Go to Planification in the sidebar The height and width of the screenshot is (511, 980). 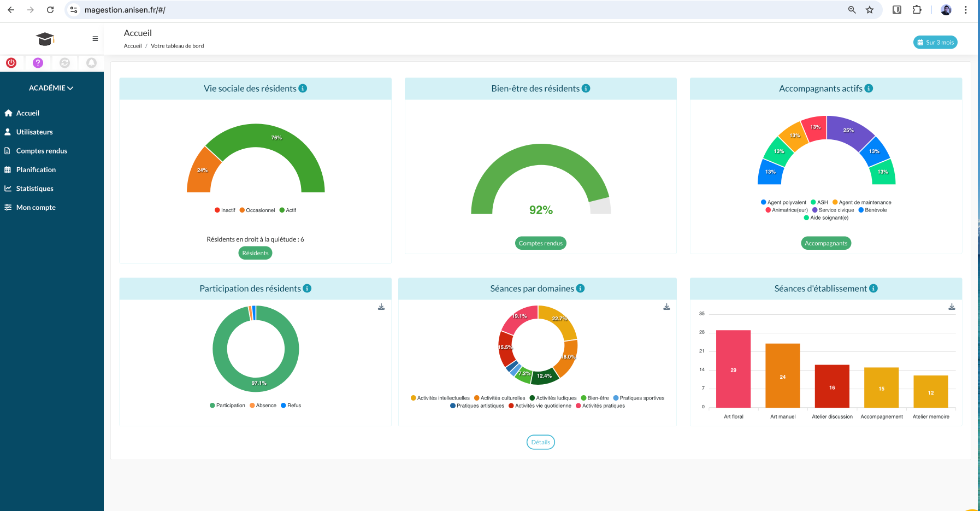[x=36, y=170]
